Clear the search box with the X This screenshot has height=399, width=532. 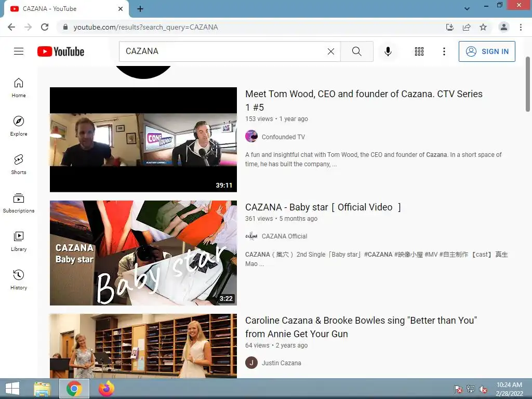click(x=331, y=51)
